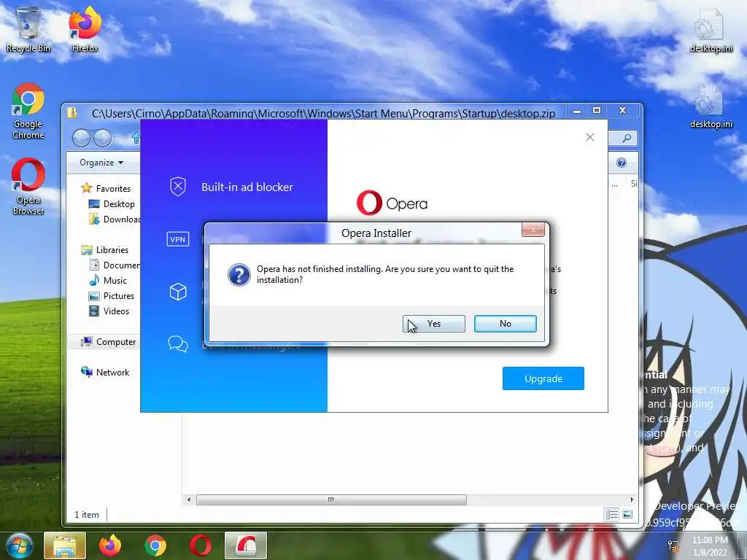Select the lower desktop.ini file icon
The height and width of the screenshot is (560, 747).
[x=711, y=106]
